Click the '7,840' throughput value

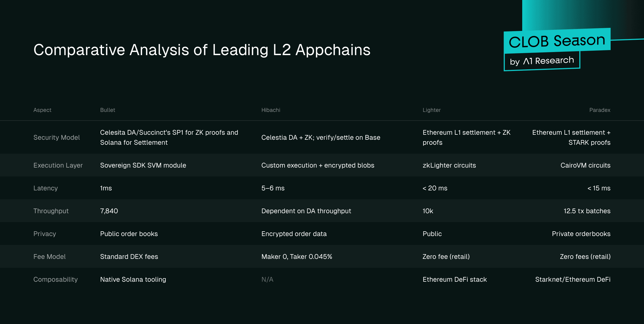click(x=109, y=211)
